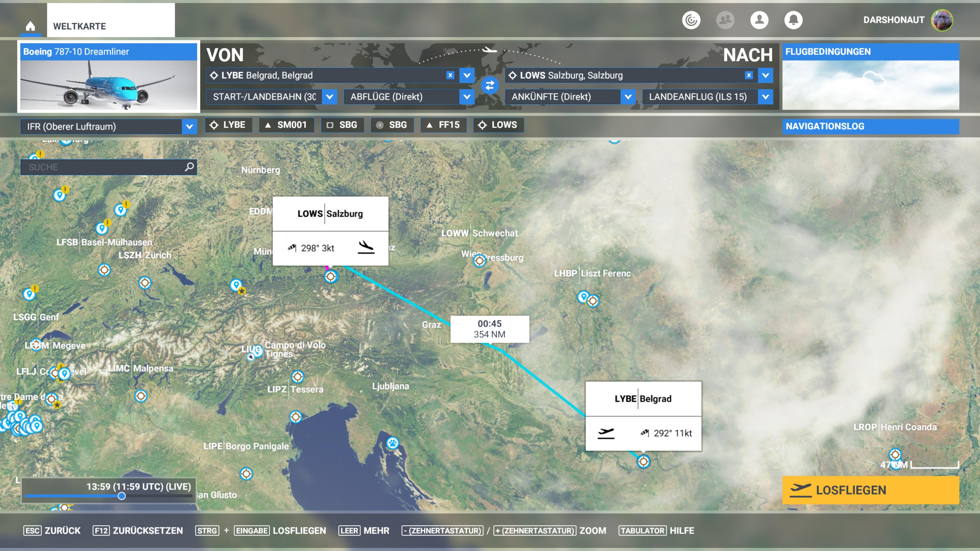Adjust the time of day slider handle

(122, 496)
